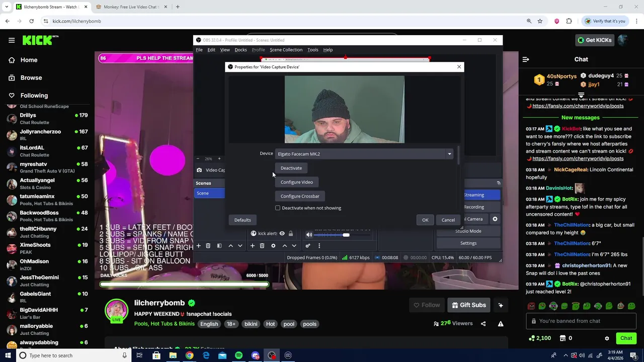Open the sparkle subscribe button beside Gift Subs
Image resolution: width=644 pixels, height=362 pixels.
501,305
